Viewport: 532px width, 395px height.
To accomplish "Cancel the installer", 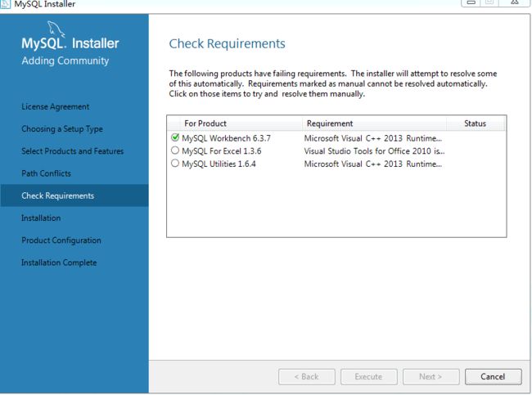I will point(494,377).
